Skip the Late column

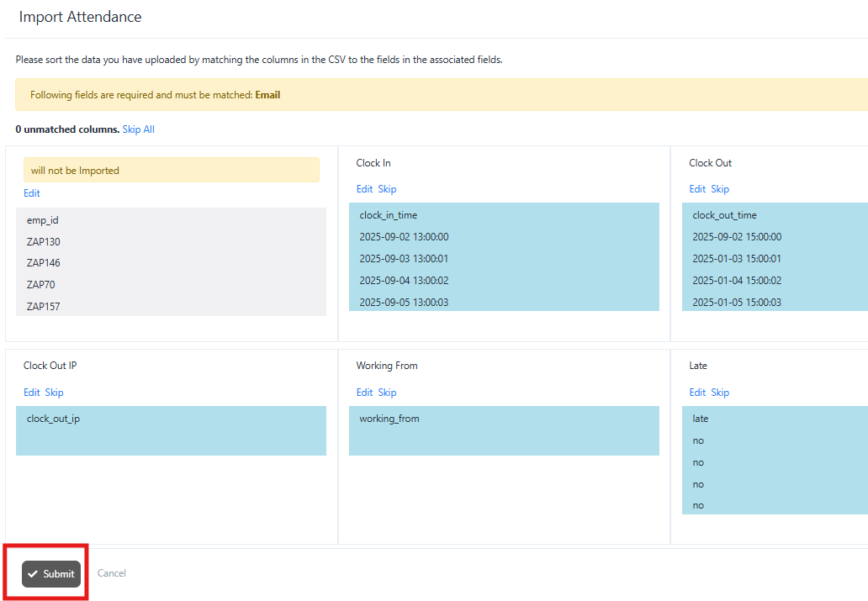click(720, 393)
